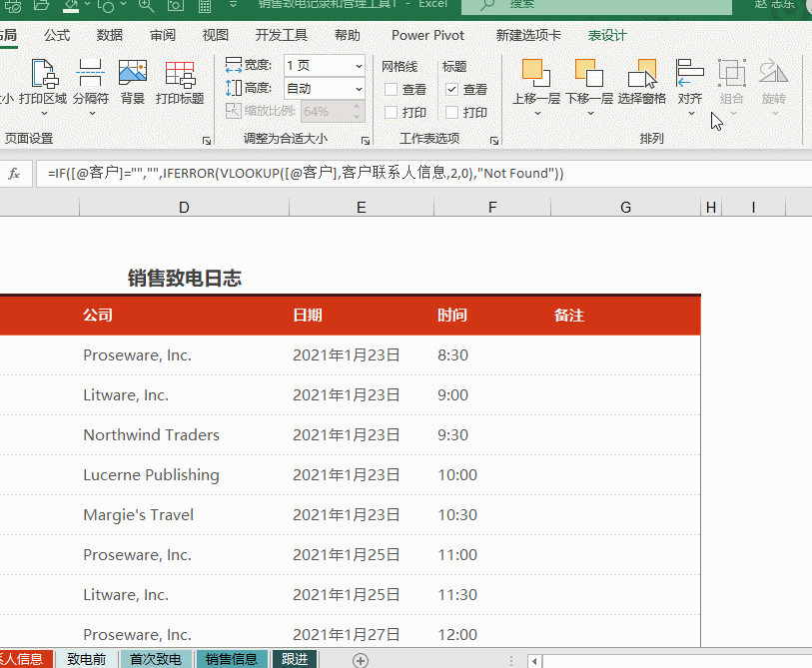Toggle Gridlines View (网格线 查看) checkbox

391,90
